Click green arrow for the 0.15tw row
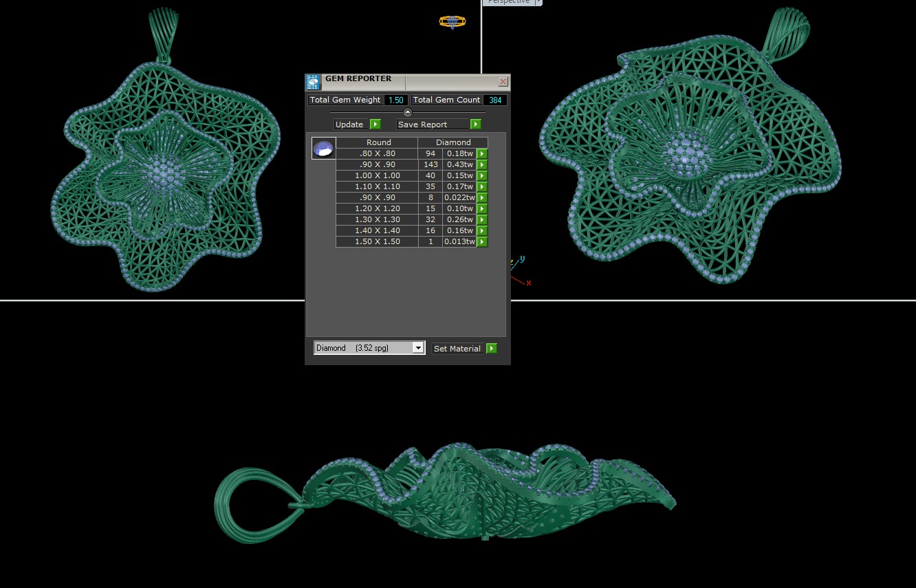The width and height of the screenshot is (916, 588). click(x=482, y=175)
